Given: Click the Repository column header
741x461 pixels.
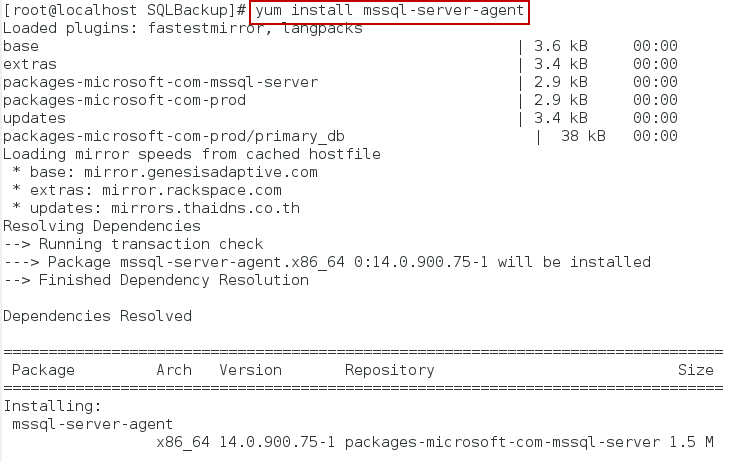Looking at the screenshot, I should (389, 370).
